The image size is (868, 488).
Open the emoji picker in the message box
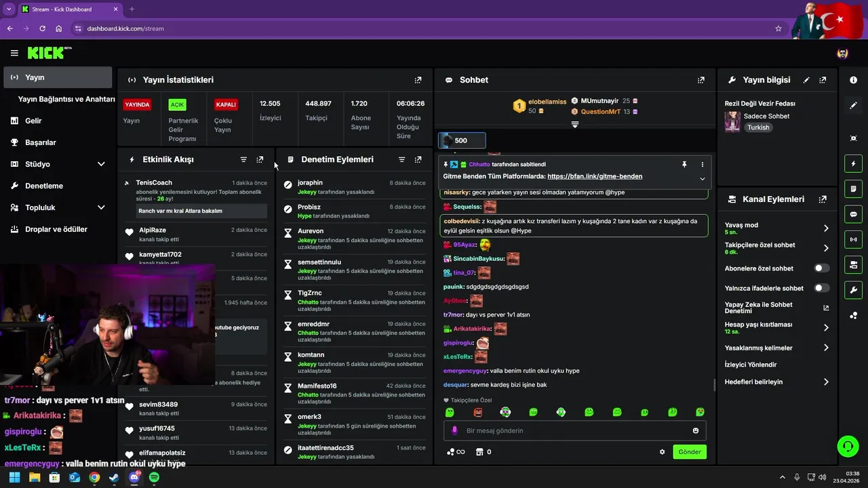[696, 430]
